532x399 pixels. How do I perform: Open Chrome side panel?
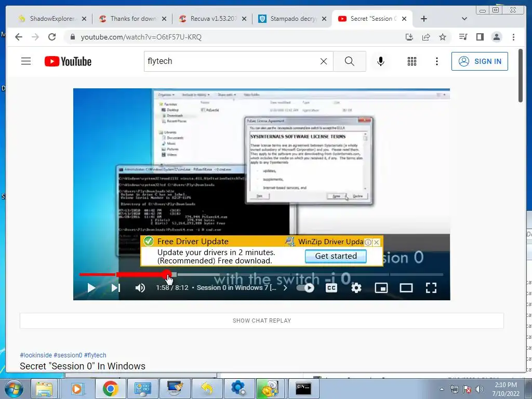pyautogui.click(x=480, y=37)
